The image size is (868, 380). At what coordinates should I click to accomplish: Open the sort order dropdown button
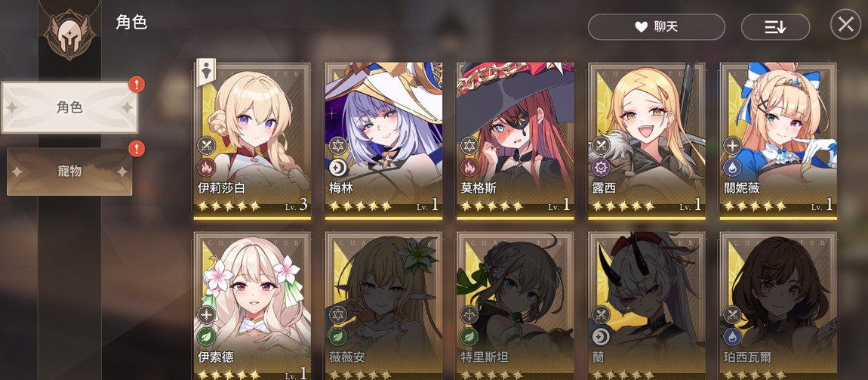775,27
